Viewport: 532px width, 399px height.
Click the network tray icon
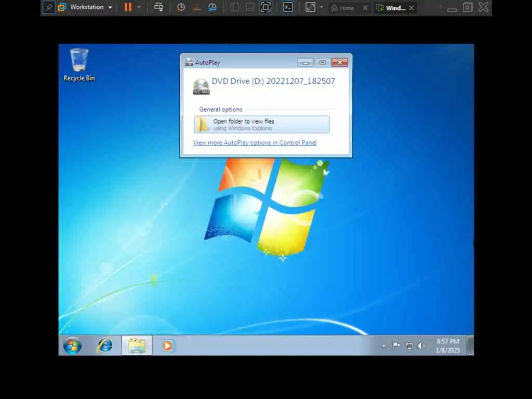tap(409, 345)
